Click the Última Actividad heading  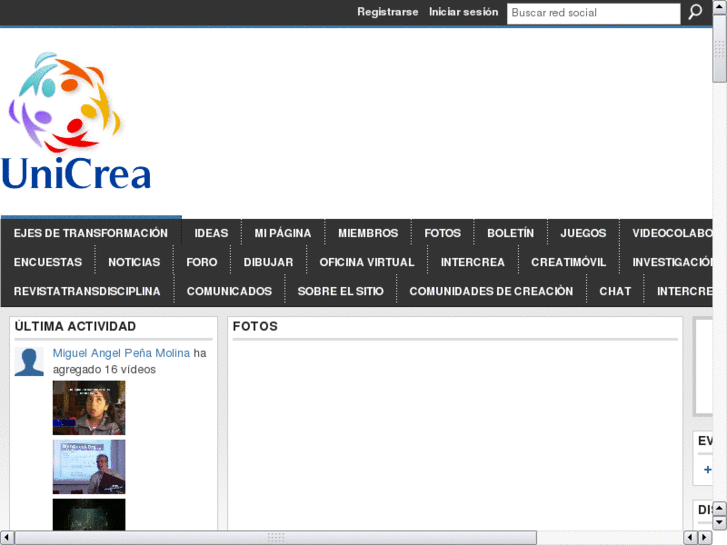[x=75, y=327]
